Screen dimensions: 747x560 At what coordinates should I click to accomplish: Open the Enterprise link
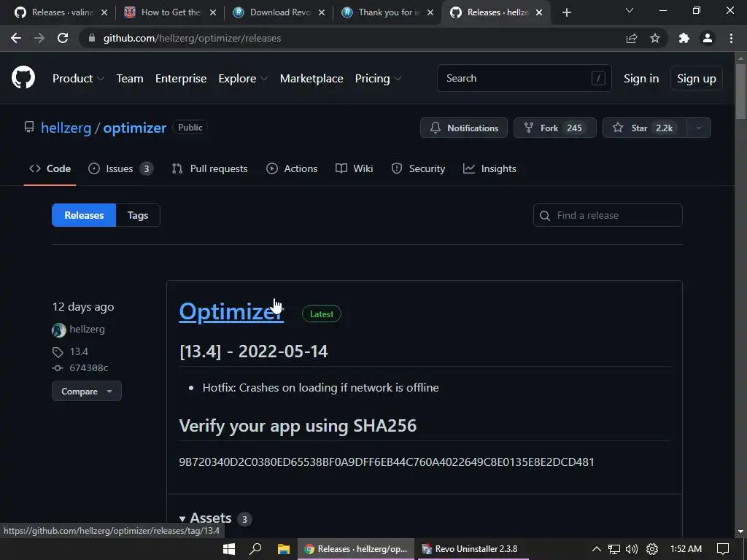[181, 79]
